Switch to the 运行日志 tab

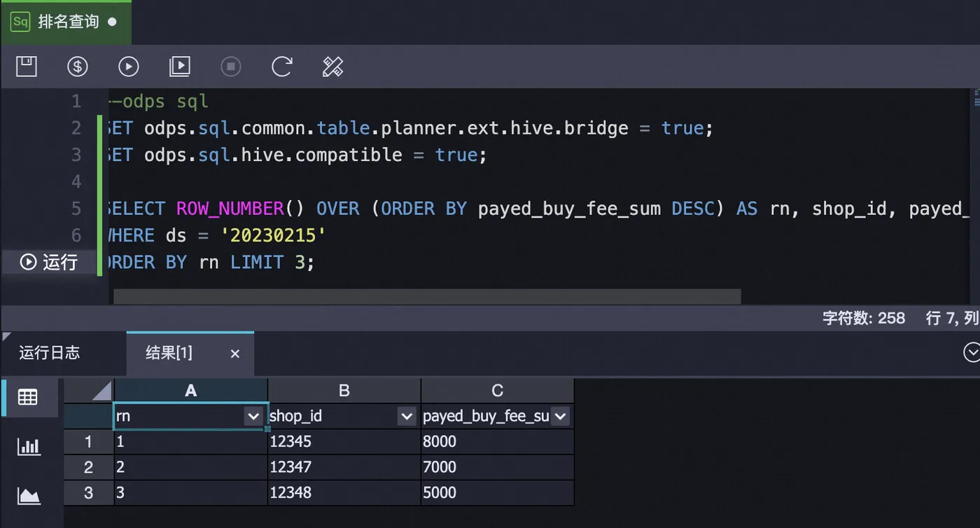click(49, 352)
